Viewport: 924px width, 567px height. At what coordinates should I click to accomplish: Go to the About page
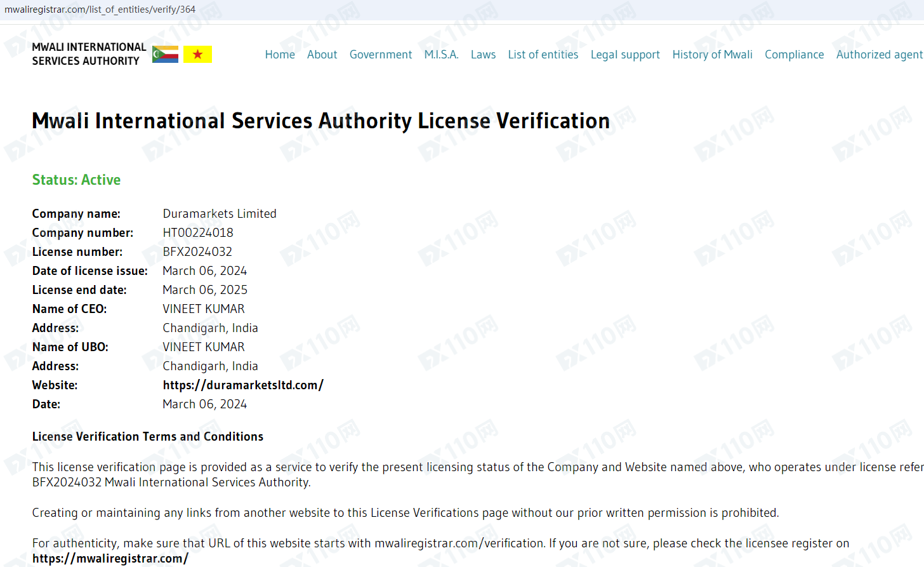point(322,55)
